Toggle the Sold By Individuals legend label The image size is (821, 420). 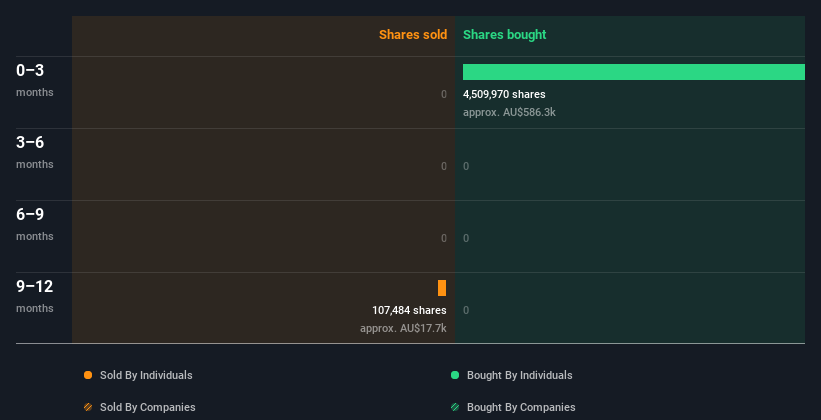point(146,375)
